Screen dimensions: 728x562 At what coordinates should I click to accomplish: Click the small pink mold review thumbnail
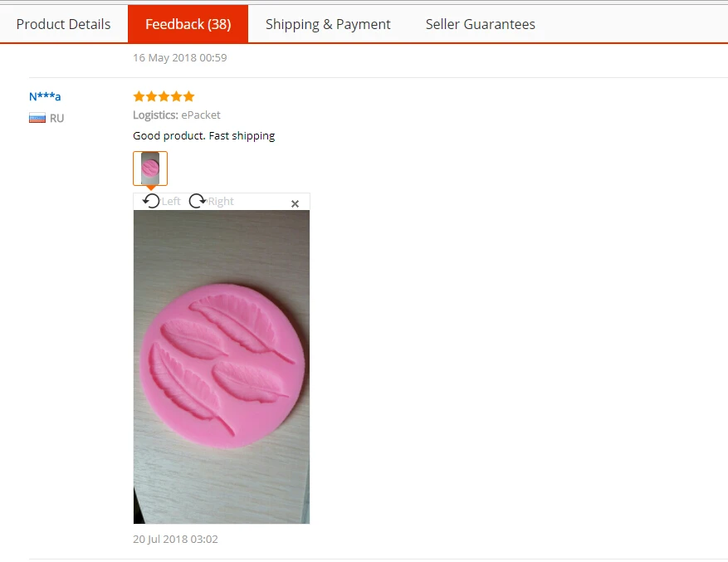click(x=150, y=169)
